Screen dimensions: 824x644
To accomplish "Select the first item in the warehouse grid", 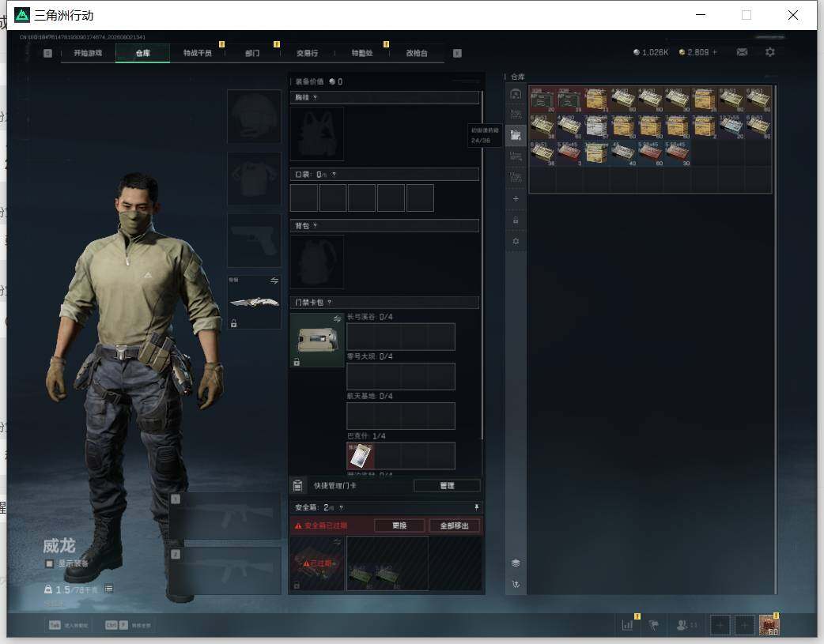I will pos(542,100).
